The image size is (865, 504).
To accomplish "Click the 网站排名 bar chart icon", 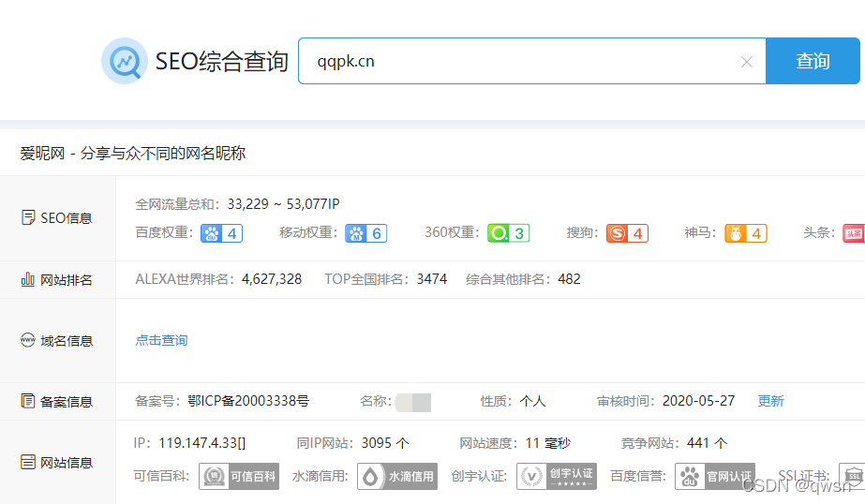I will coord(27,279).
